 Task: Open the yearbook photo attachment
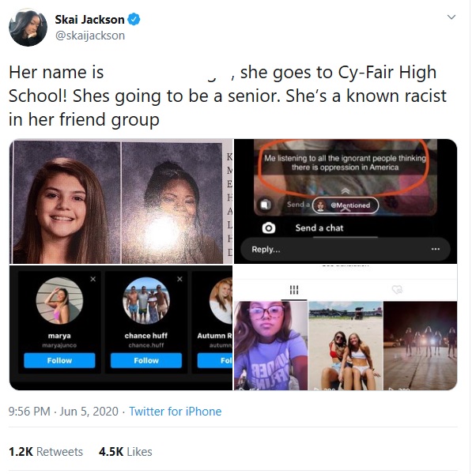[x=121, y=201]
